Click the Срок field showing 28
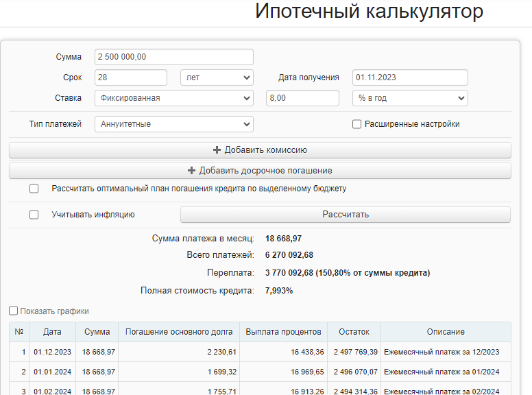 click(x=131, y=77)
